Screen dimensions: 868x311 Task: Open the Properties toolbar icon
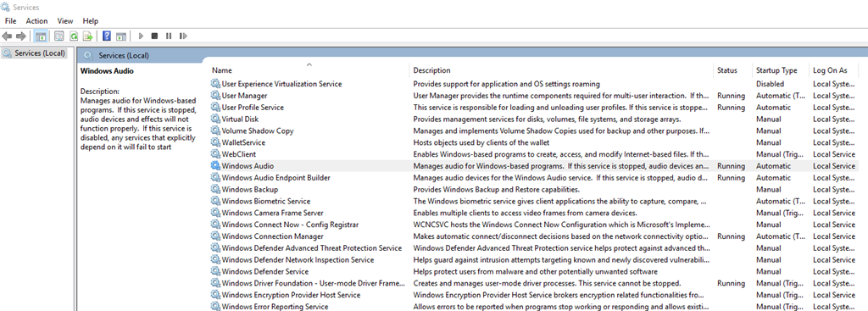(58, 36)
